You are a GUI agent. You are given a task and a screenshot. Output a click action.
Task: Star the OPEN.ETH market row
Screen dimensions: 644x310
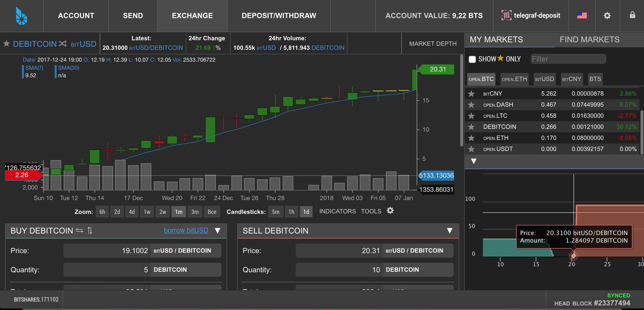(x=471, y=138)
